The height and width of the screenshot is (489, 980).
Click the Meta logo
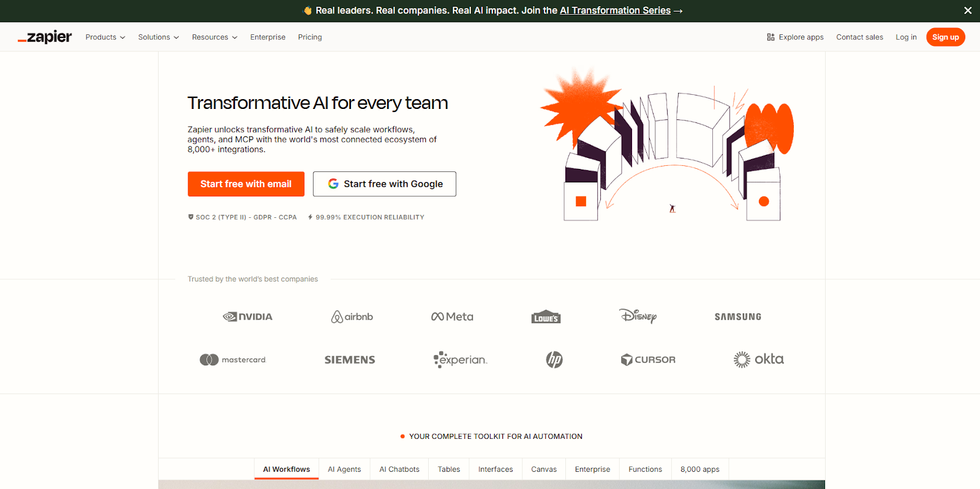[452, 316]
